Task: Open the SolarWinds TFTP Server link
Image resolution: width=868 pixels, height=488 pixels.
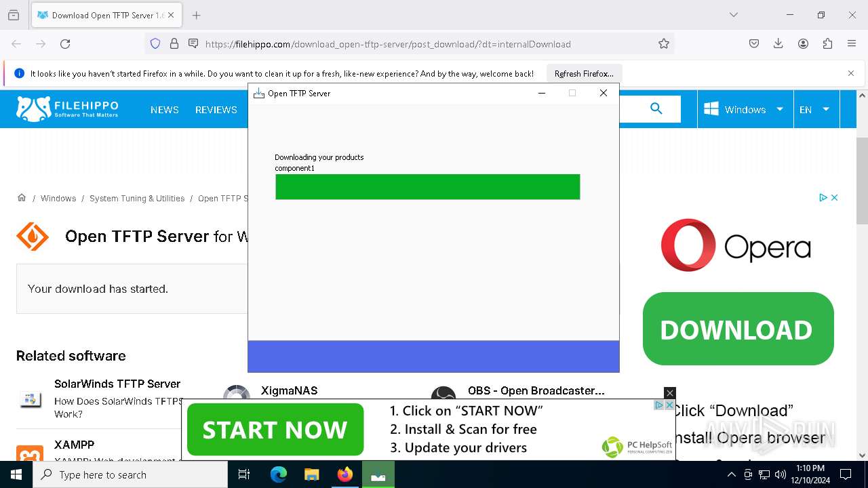Action: tap(117, 384)
